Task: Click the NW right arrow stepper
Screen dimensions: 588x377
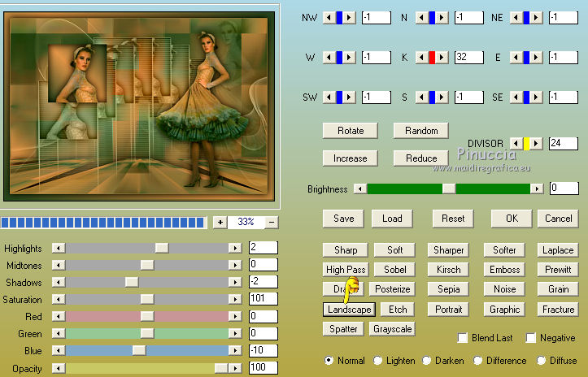Action: (349, 18)
